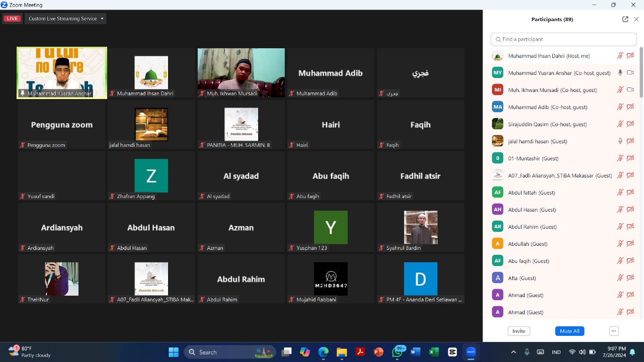Click the Find a participant search field
This screenshot has width=644, height=362.
tap(563, 39)
